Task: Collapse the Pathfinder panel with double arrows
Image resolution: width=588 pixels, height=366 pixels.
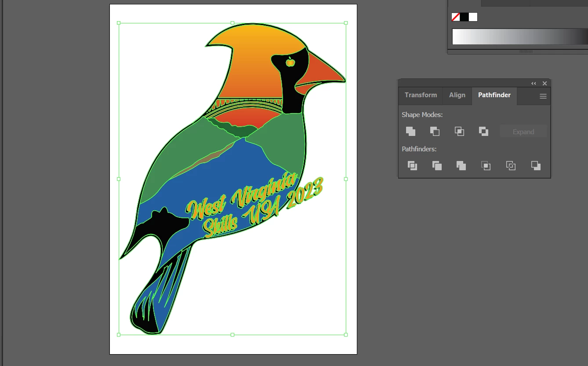Action: 534,84
